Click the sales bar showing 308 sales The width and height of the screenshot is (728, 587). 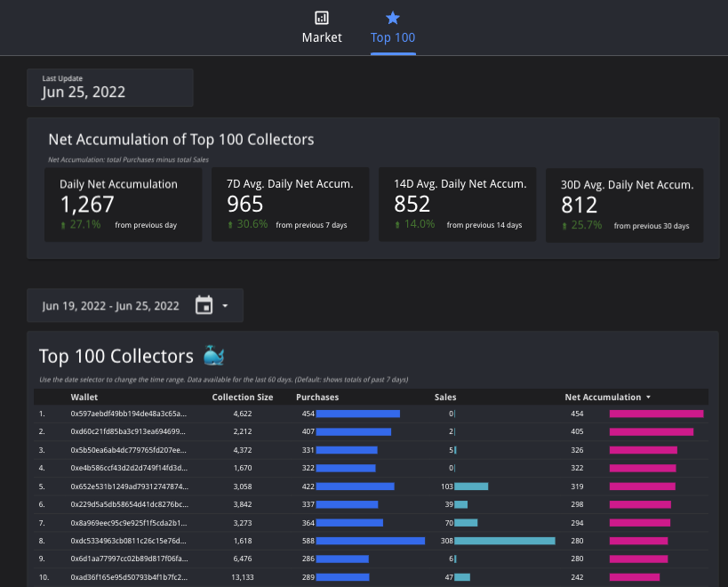click(505, 541)
